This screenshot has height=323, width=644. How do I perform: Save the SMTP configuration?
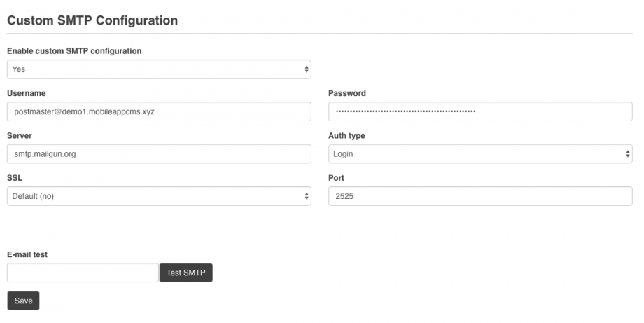pyautogui.click(x=23, y=301)
